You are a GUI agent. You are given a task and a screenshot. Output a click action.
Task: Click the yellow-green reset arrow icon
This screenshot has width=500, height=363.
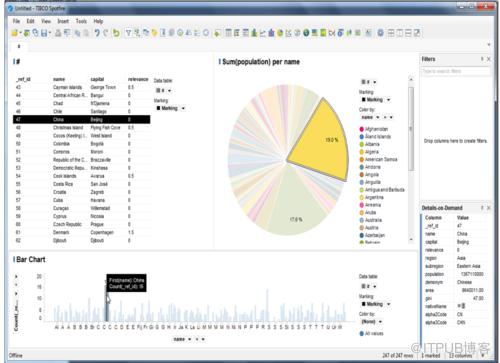click(x=116, y=33)
